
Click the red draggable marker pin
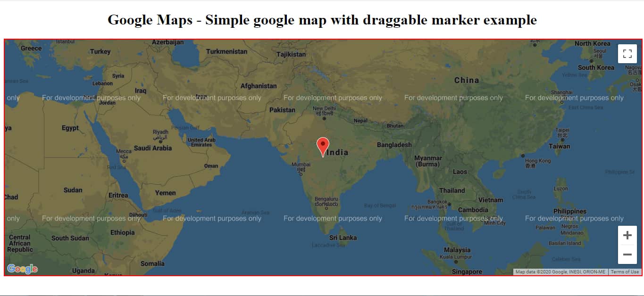click(x=323, y=147)
